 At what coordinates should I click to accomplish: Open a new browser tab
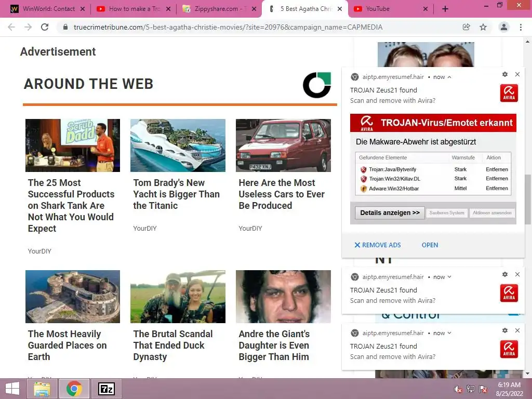445,9
